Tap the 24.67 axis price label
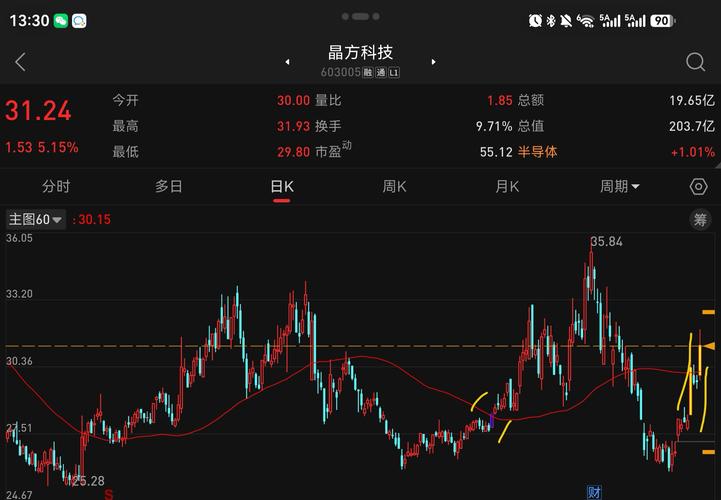 [19, 495]
